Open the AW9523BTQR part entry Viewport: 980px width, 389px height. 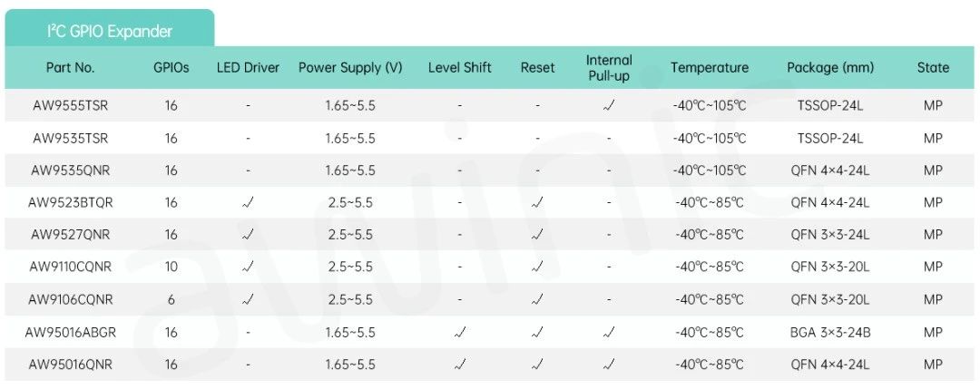coord(70,202)
